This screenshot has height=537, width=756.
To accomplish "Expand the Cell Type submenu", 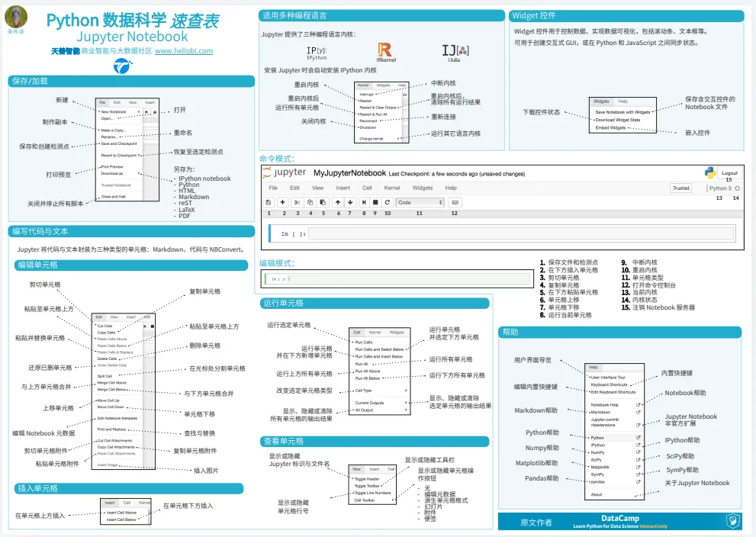I will pos(406,391).
